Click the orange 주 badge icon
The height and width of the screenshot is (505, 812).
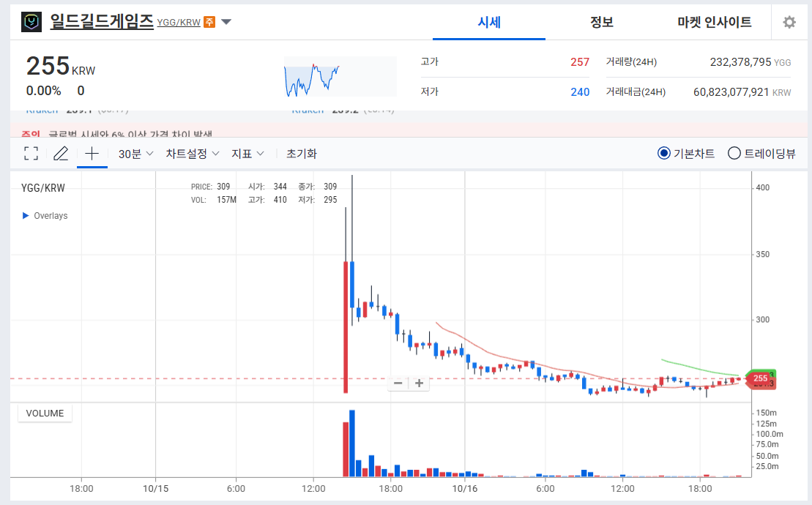(209, 22)
